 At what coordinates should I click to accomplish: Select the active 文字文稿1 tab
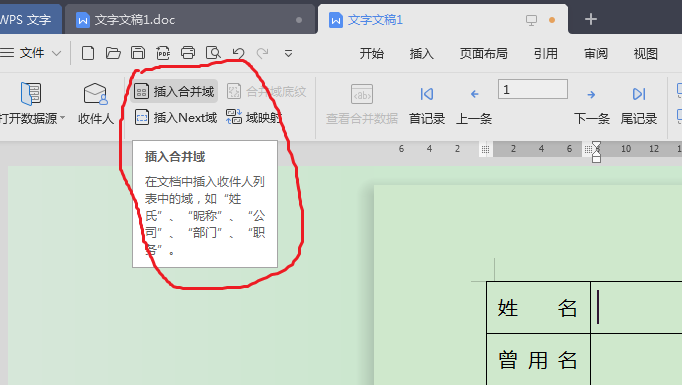pos(443,20)
